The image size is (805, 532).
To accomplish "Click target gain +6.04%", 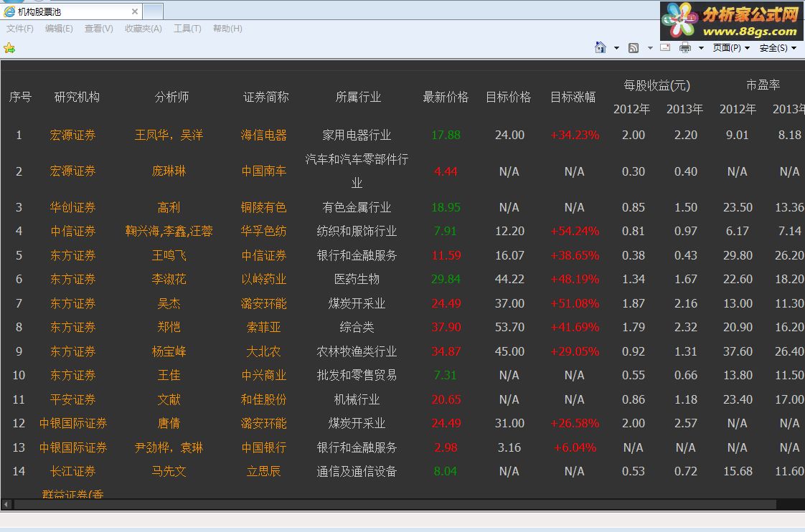I will pos(575,447).
